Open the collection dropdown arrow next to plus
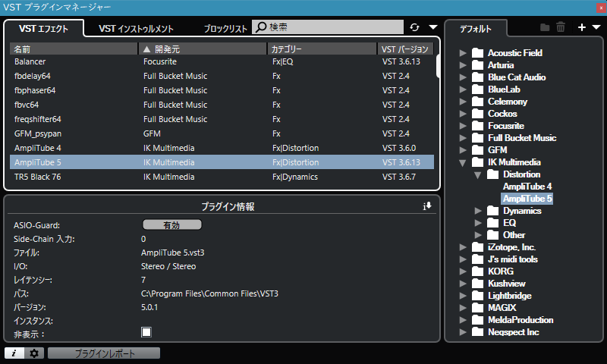Viewport: 607px width, 364px height. pos(596,27)
